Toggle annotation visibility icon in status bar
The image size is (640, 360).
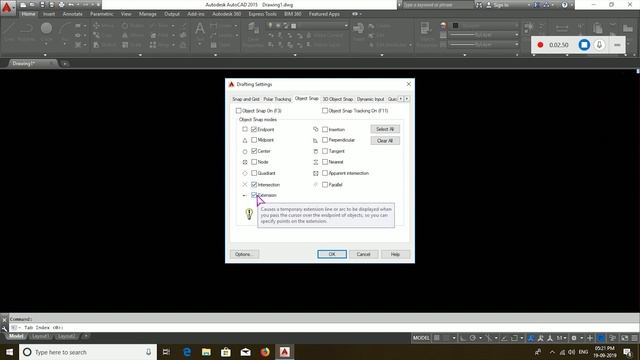point(530,338)
